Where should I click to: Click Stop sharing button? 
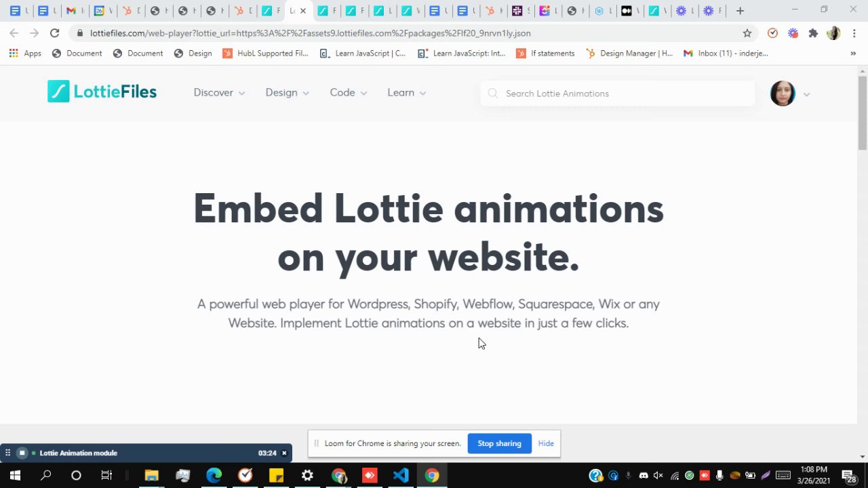click(x=499, y=443)
